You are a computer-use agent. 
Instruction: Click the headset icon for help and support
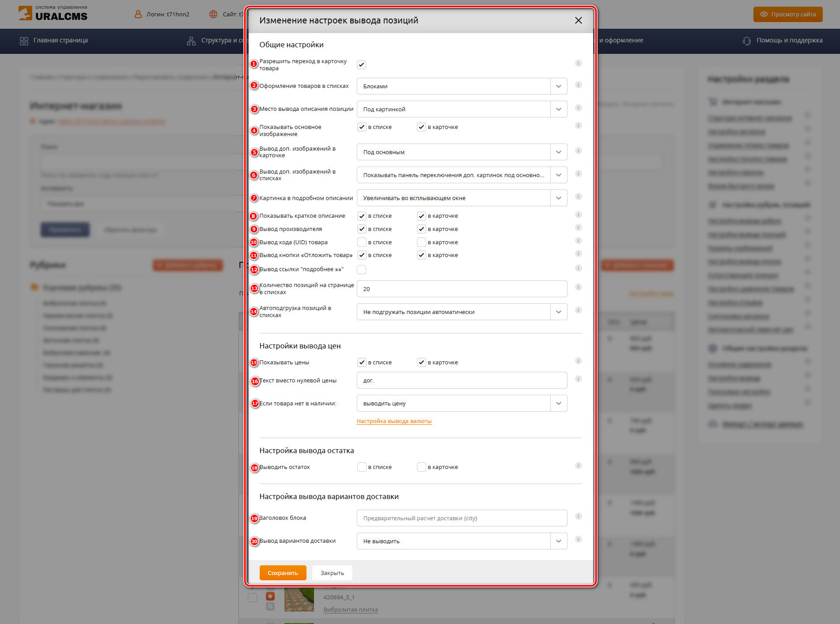coord(746,41)
